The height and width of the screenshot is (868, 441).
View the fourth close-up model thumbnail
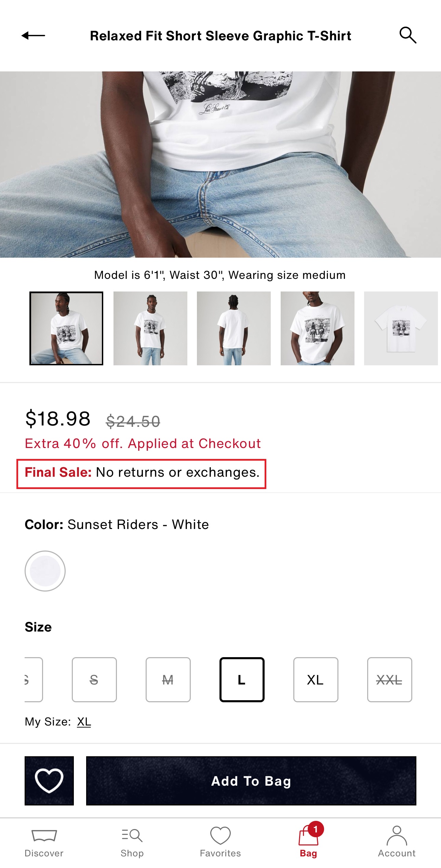coord(317,328)
